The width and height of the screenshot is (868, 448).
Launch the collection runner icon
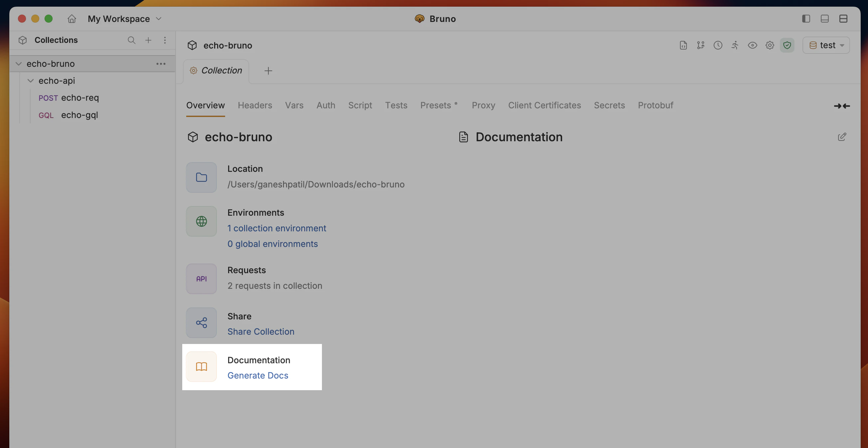tap(735, 45)
